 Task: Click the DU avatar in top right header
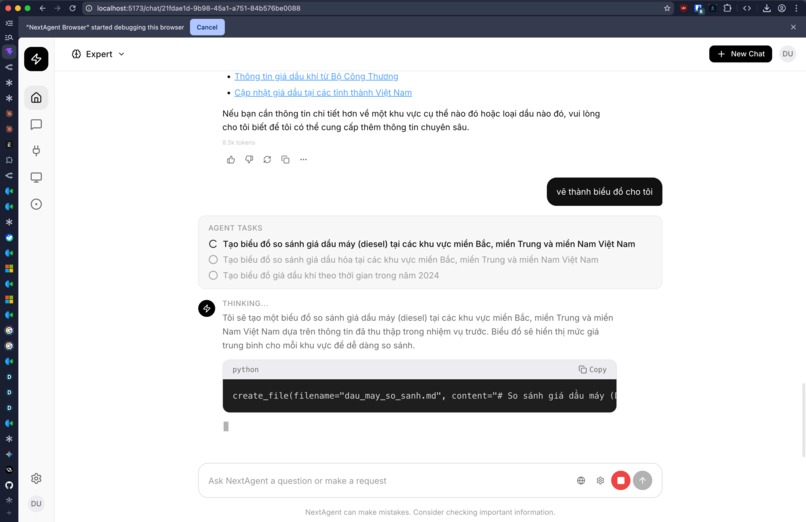tap(787, 54)
